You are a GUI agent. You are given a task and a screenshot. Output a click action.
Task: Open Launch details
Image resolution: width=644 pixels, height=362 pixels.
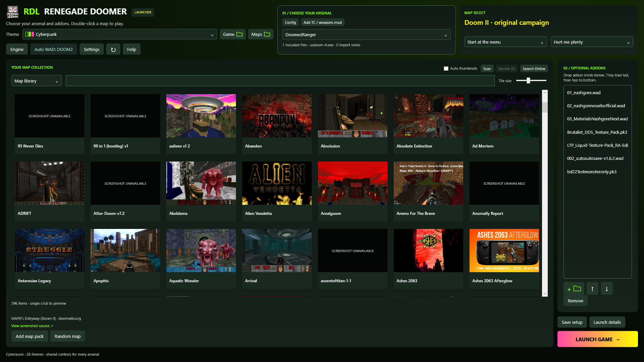point(607,322)
